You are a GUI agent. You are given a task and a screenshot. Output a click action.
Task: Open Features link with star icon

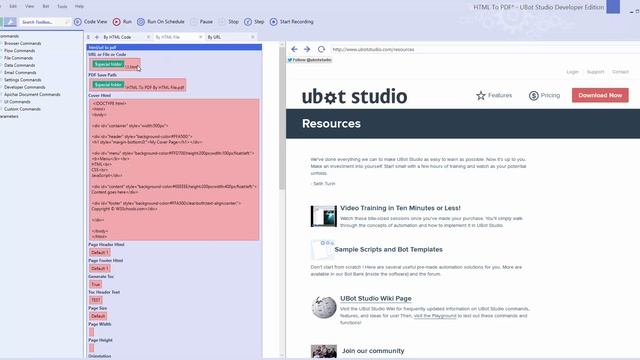coord(494,96)
